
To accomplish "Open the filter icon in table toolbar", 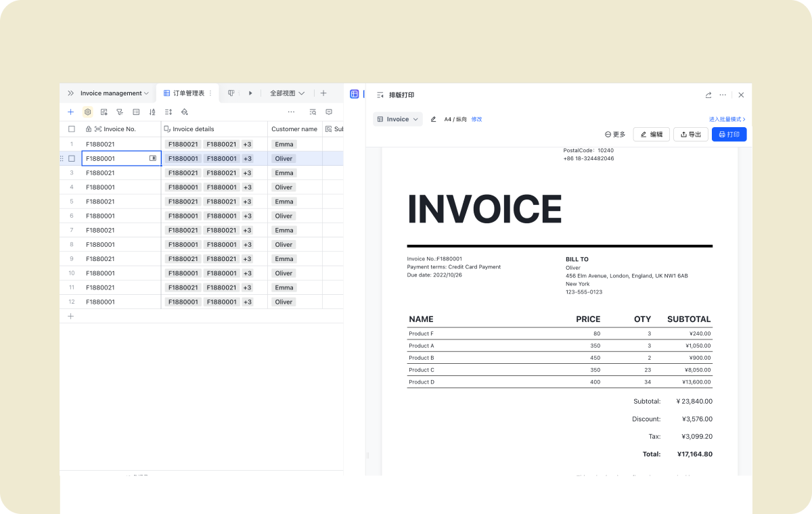I will click(120, 112).
